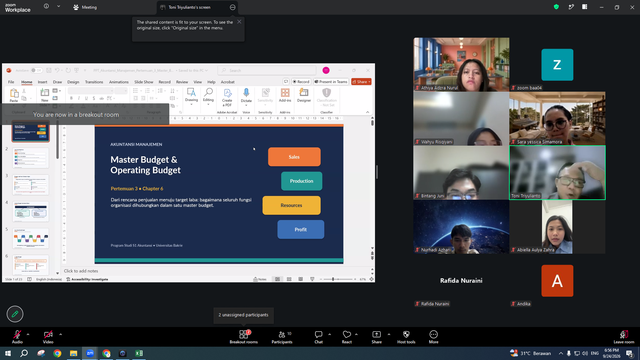Click Leave room button
This screenshot has height=360, width=640.
624,337
